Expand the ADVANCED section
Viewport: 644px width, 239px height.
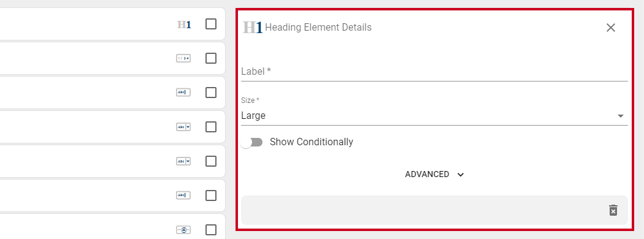coord(434,175)
